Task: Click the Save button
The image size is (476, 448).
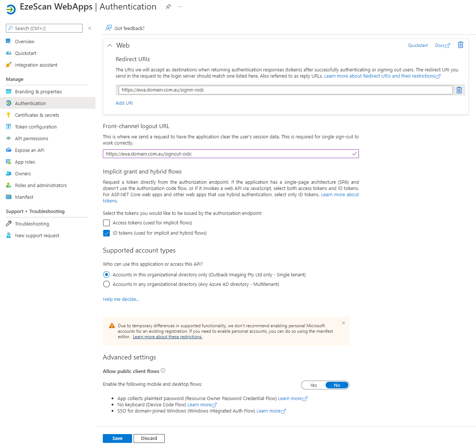Action: click(117, 438)
